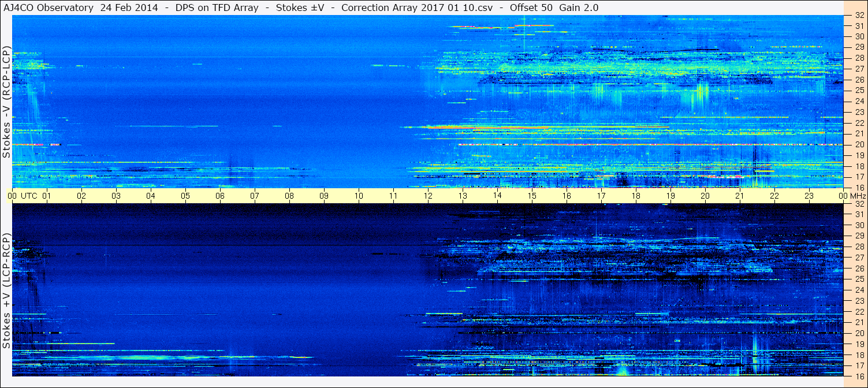Click the 23 hour marker on time axis
The width and height of the screenshot is (868, 388).
pyautogui.click(x=809, y=196)
